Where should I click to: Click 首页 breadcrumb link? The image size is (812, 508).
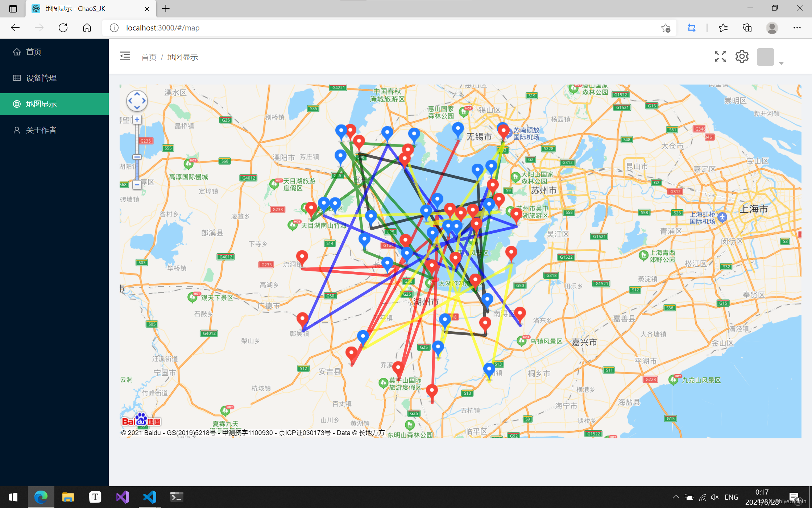(x=149, y=57)
